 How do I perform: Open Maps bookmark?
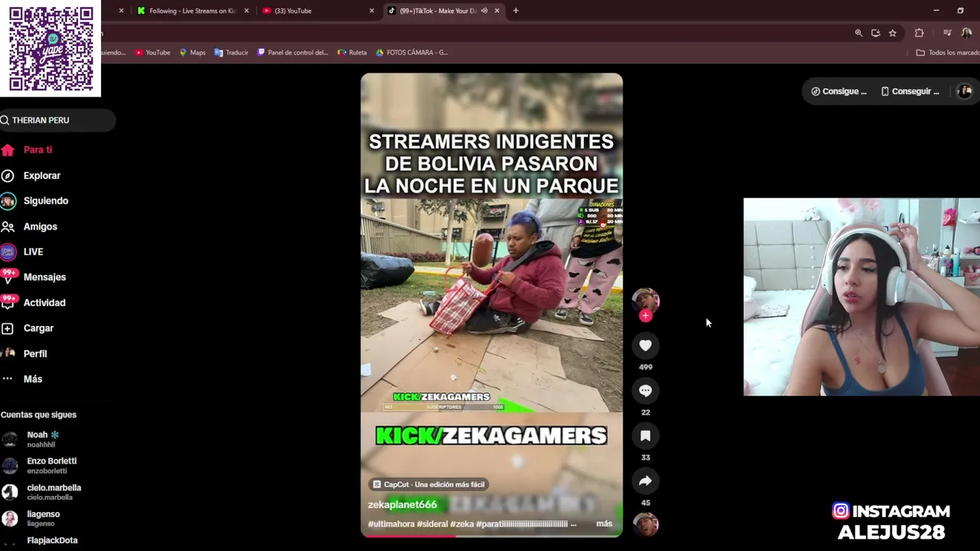[192, 53]
